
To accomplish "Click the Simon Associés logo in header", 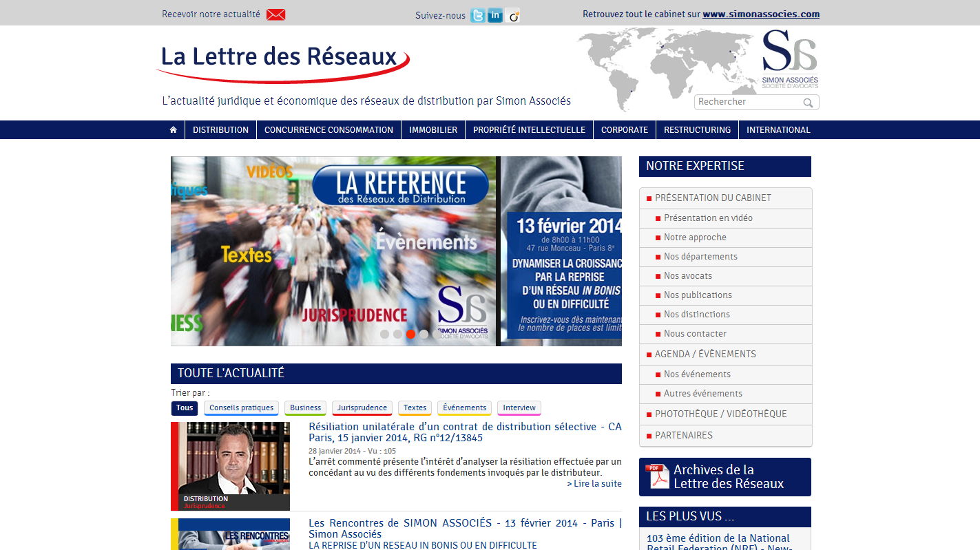I will [789, 60].
